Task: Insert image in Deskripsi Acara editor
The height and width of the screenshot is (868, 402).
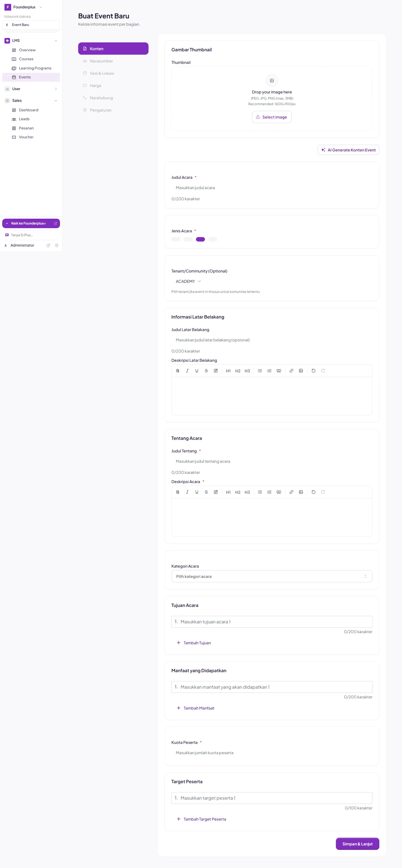Action: (301, 492)
